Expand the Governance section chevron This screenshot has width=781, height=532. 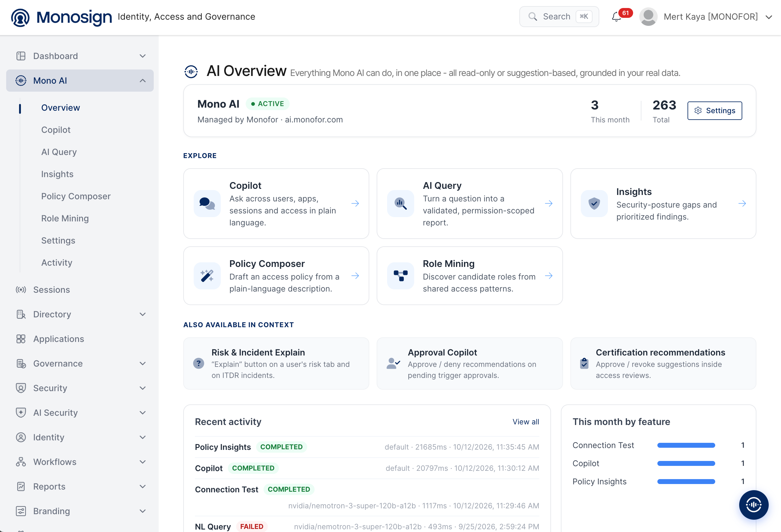(x=142, y=363)
